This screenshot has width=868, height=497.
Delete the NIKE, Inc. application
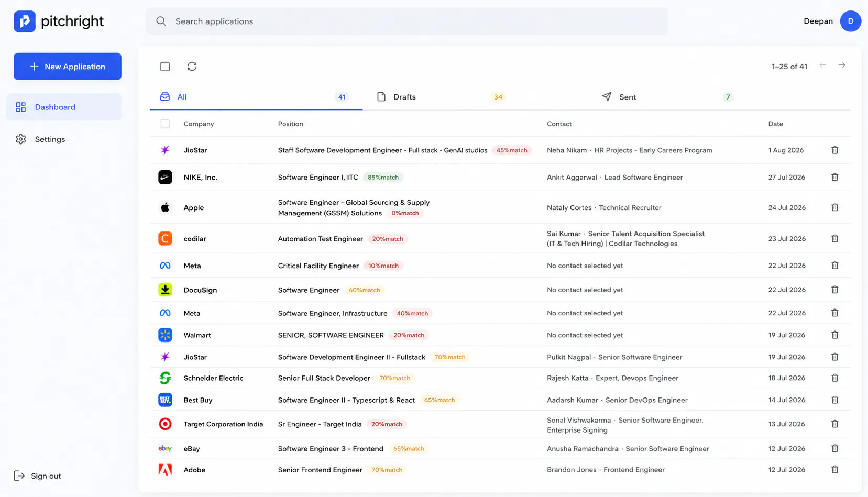pos(835,178)
